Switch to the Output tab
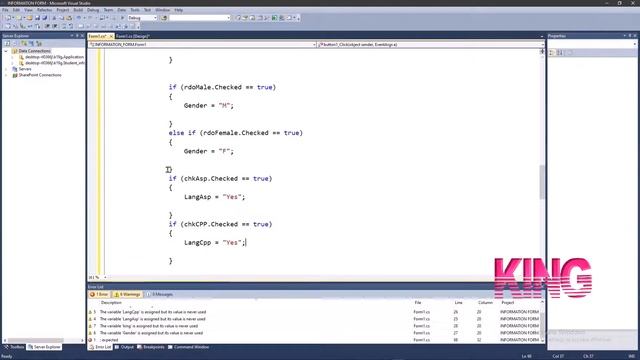 [x=124, y=347]
